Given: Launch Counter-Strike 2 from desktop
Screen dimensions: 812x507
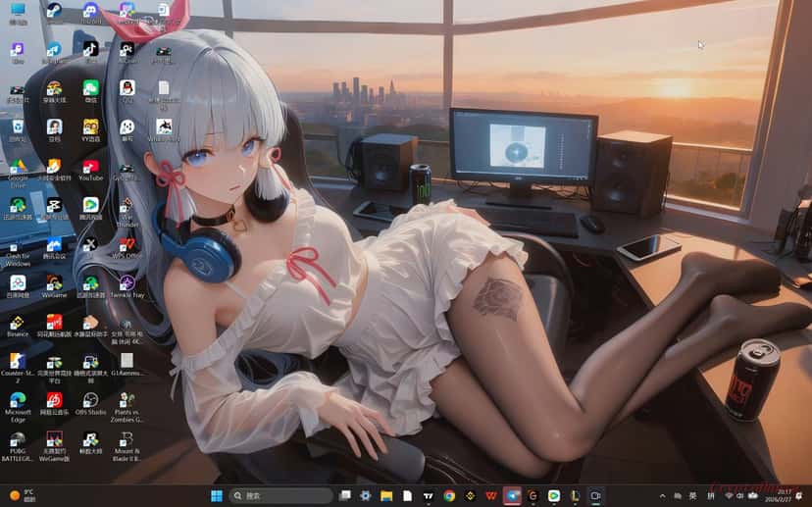Looking at the screenshot, I should [x=18, y=368].
